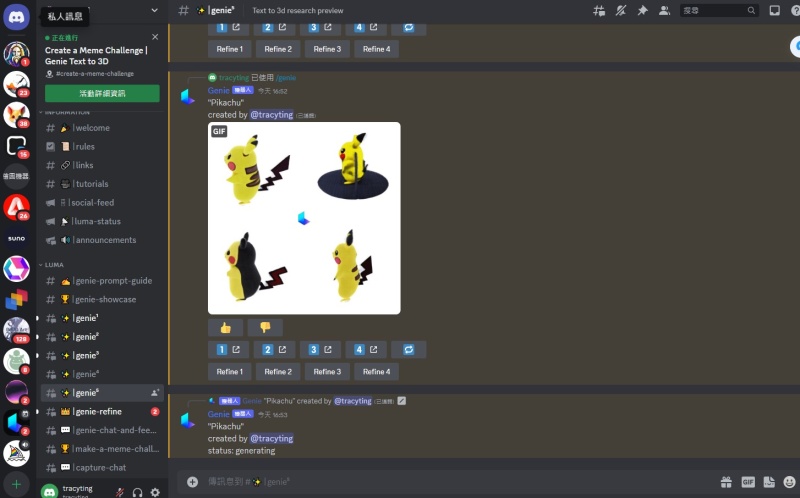Toggle headphones deafen in user panel
The image size is (800, 498).
(137, 492)
